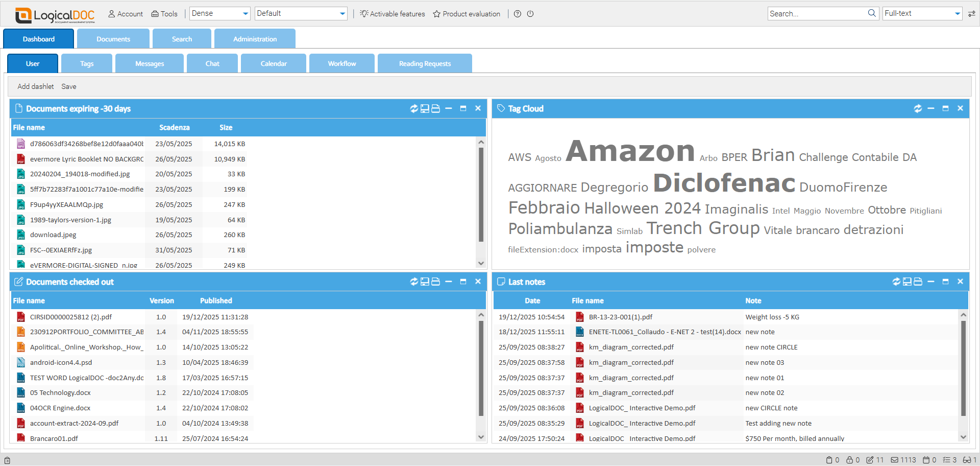Refresh the Tag Cloud dashlet
Screen dimensions: 980x466
click(x=918, y=108)
